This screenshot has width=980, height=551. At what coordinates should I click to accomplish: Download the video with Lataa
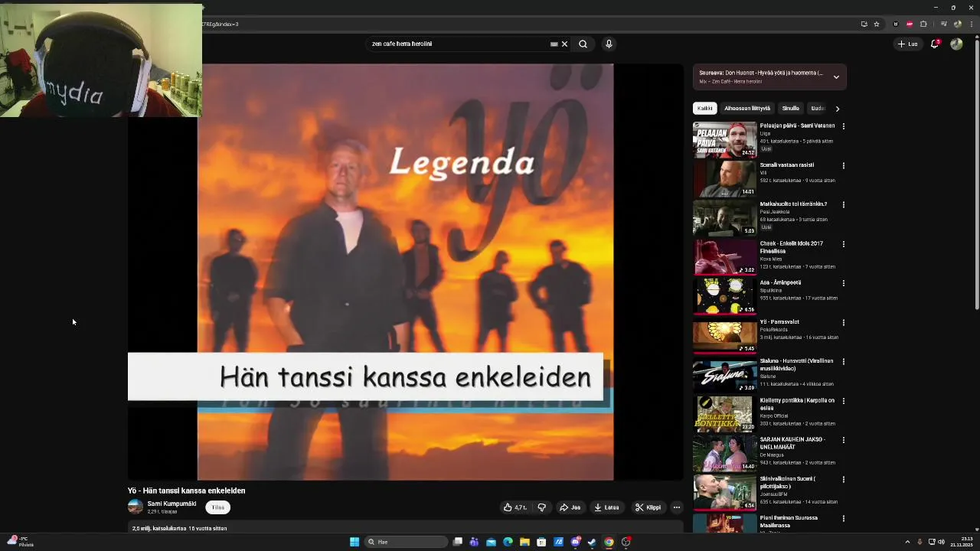coord(606,507)
